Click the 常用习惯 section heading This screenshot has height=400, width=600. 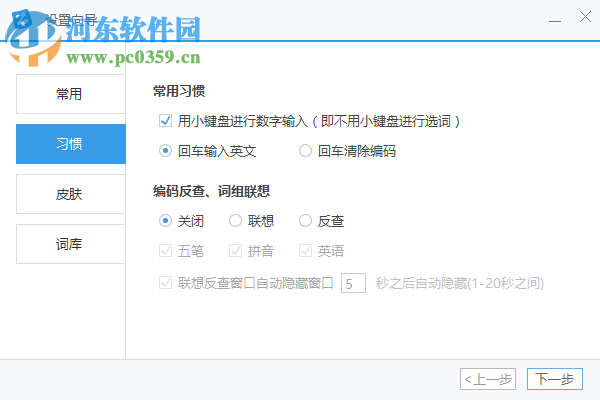(x=179, y=91)
